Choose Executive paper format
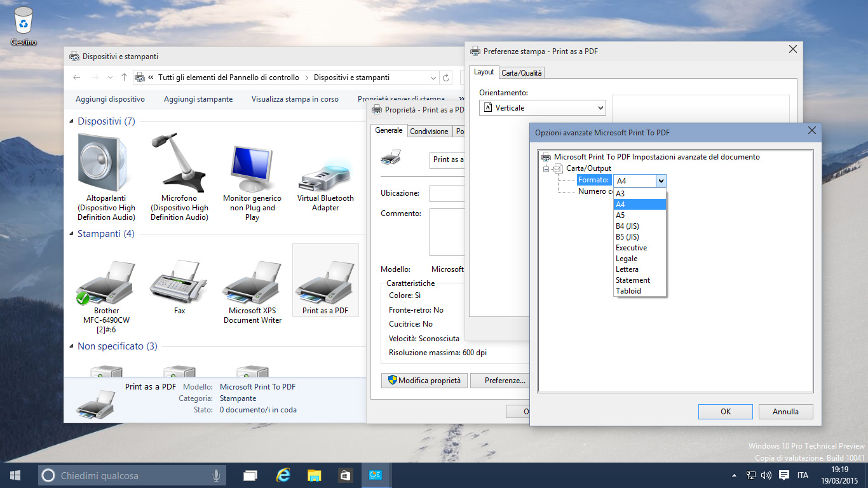The width and height of the screenshot is (868, 488). click(x=639, y=248)
